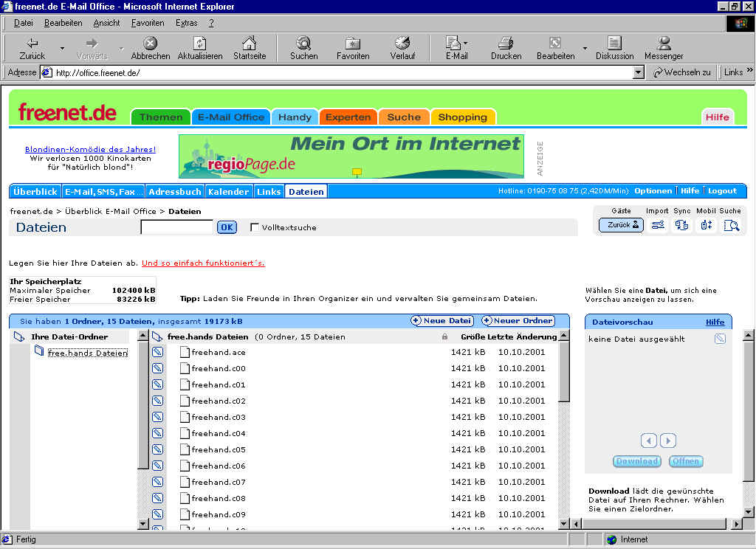Click the Mobil icon

707,225
